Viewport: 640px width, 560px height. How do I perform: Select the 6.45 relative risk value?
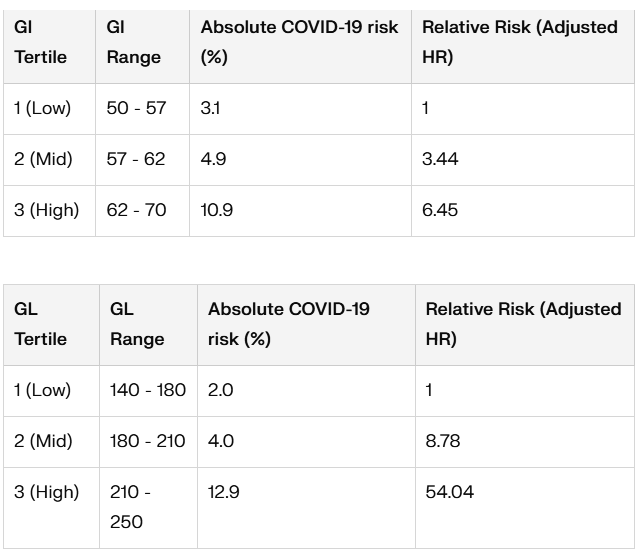[440, 210]
